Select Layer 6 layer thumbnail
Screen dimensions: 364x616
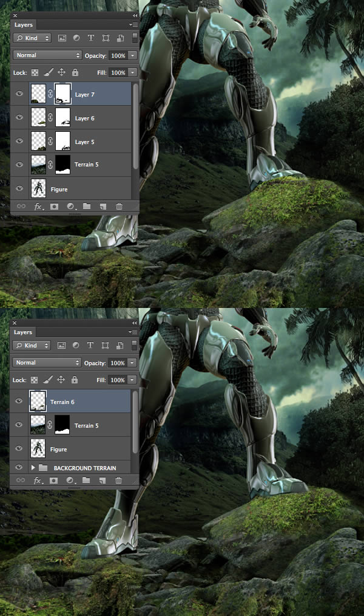38,117
